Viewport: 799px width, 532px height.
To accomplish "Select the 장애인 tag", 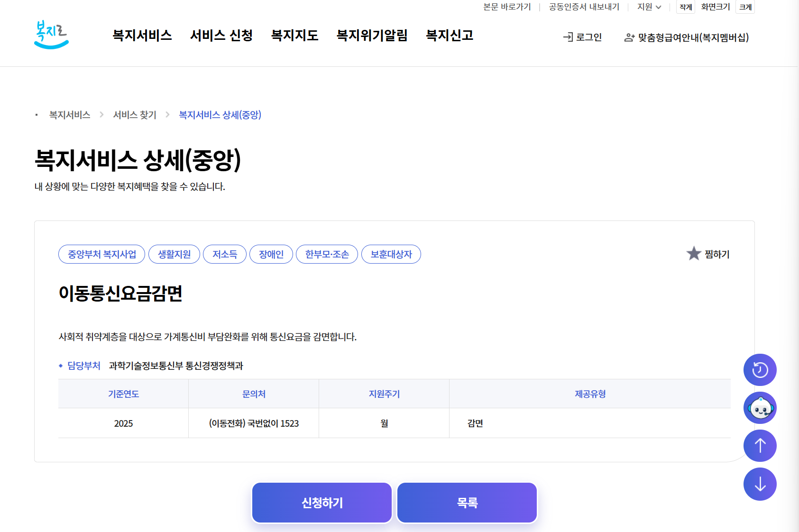I will point(271,254).
